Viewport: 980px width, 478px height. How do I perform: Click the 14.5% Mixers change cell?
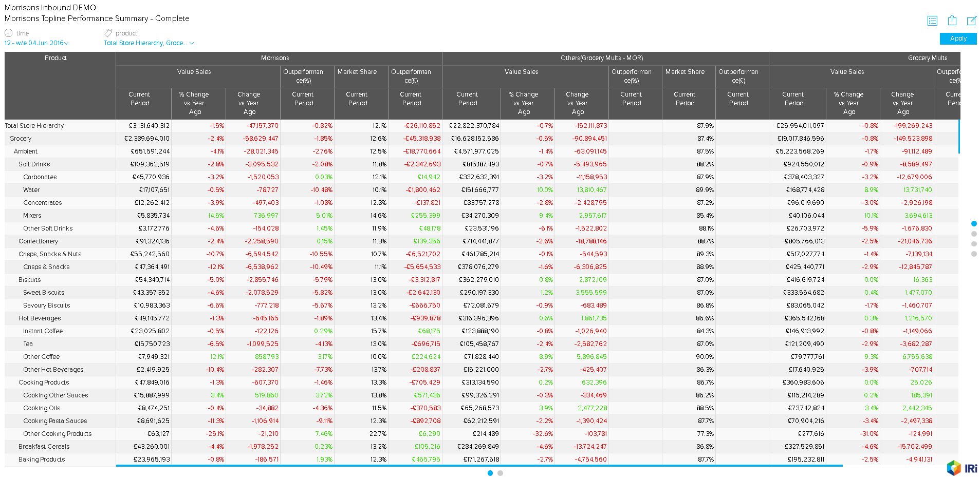(198, 216)
